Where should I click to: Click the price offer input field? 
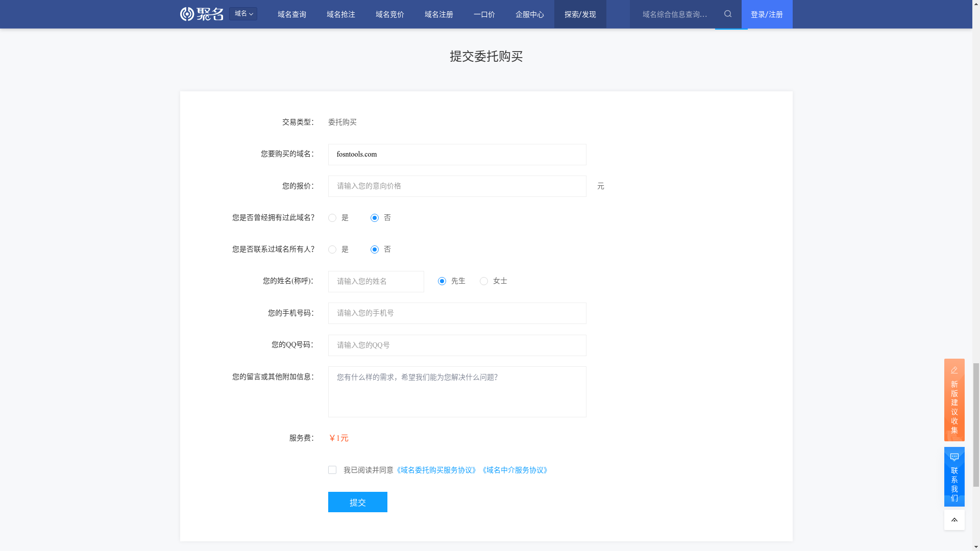[x=457, y=186]
